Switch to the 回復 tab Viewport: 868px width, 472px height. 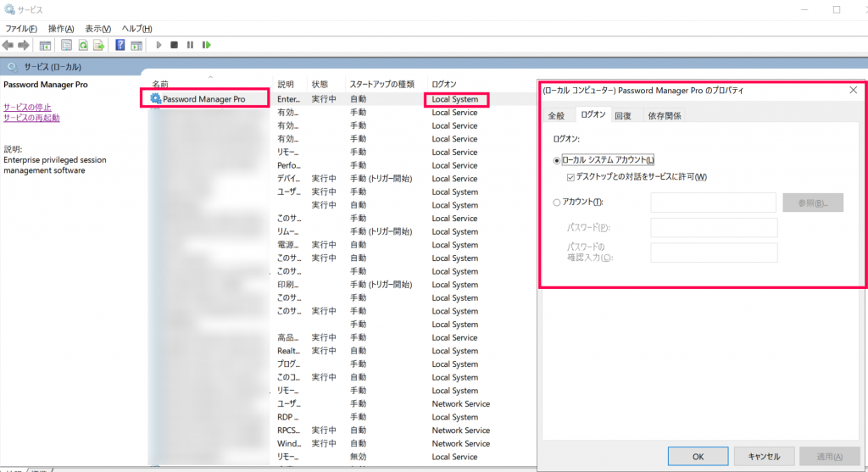pos(623,115)
